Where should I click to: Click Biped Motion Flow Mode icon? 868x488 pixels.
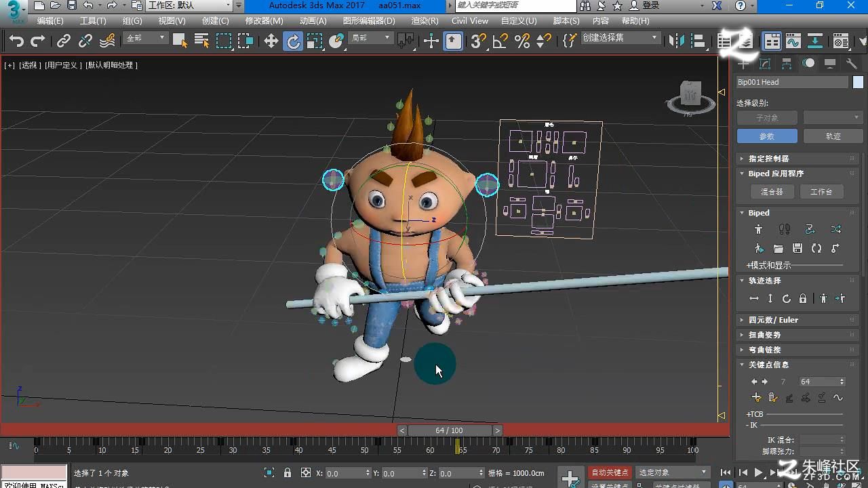[810, 230]
